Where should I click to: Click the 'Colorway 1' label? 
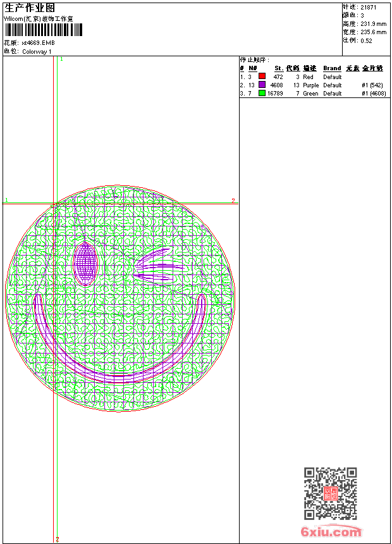point(37,52)
